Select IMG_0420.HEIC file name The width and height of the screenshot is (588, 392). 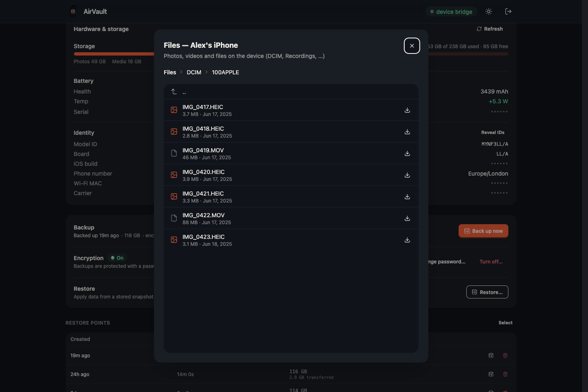pyautogui.click(x=204, y=172)
